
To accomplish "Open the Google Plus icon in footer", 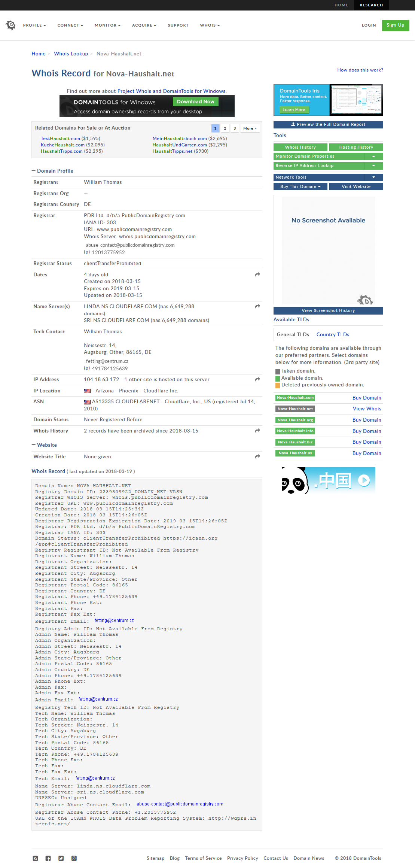I will pyautogui.click(x=74, y=858).
